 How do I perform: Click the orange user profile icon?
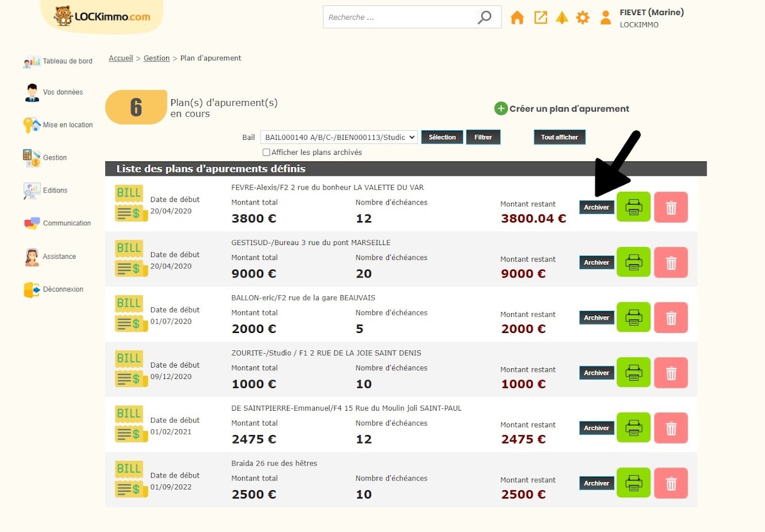[x=605, y=18]
